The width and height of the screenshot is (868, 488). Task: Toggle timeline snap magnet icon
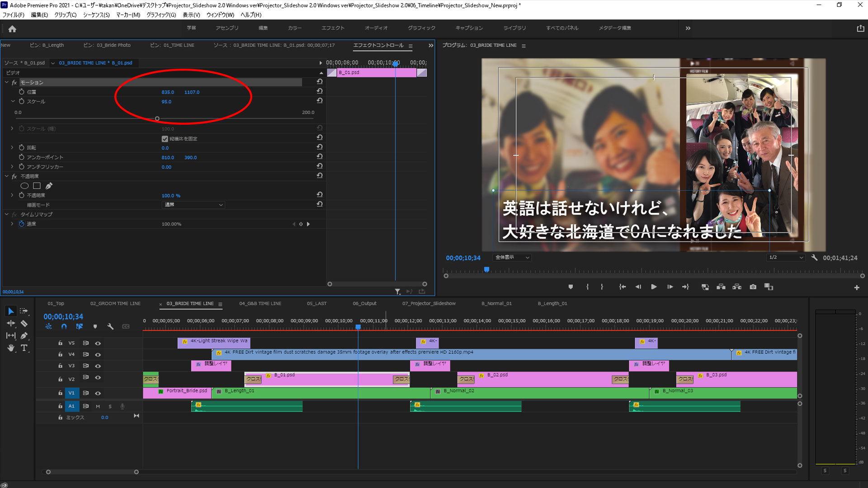click(x=64, y=326)
